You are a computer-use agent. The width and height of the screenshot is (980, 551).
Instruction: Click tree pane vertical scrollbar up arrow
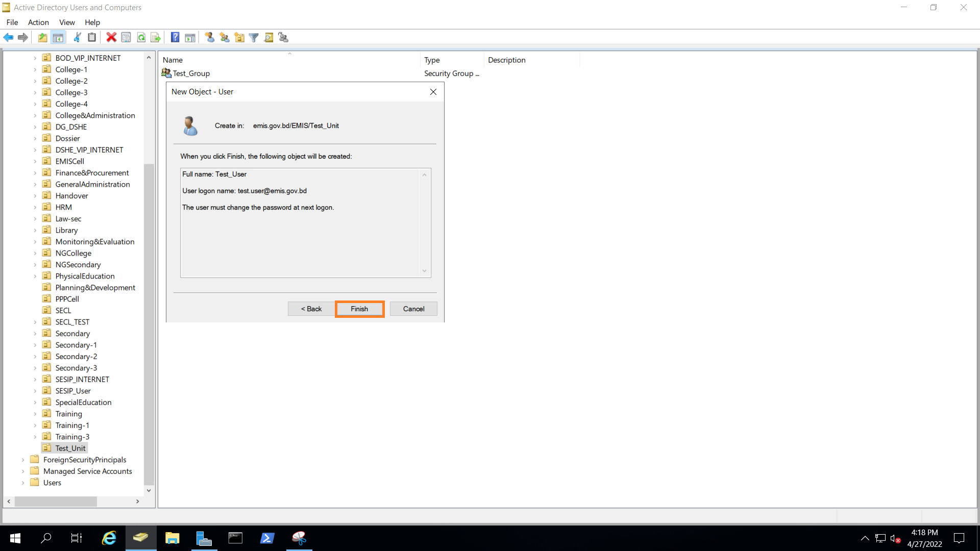[x=149, y=58]
